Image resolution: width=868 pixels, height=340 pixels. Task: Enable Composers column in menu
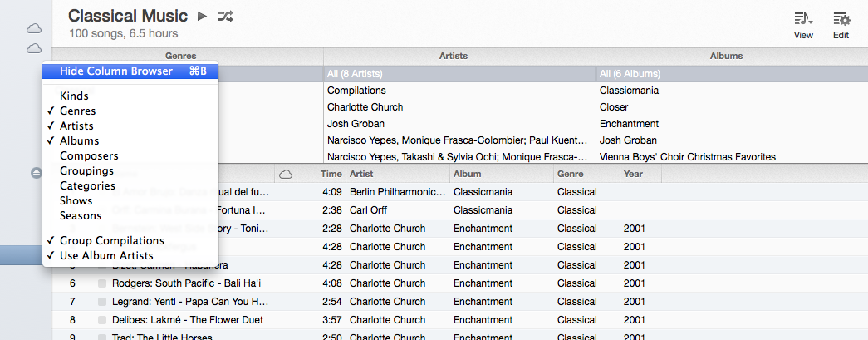point(130,155)
